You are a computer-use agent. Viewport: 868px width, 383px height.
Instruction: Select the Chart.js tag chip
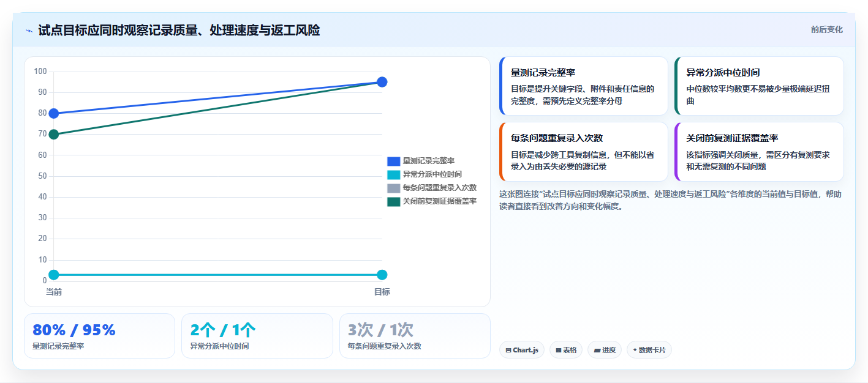coord(522,350)
